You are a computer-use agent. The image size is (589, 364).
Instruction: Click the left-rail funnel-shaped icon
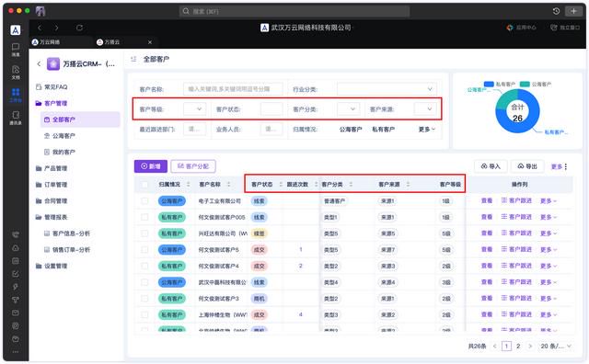[16, 300]
